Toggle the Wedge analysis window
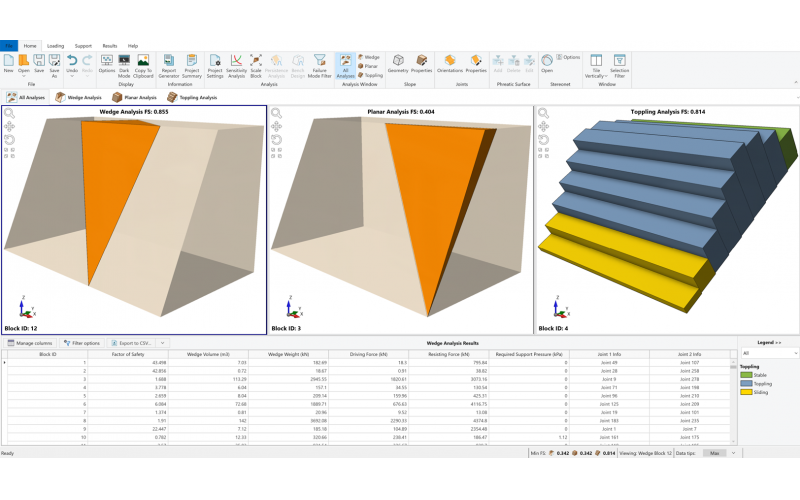The height and width of the screenshot is (500, 800). 368,58
